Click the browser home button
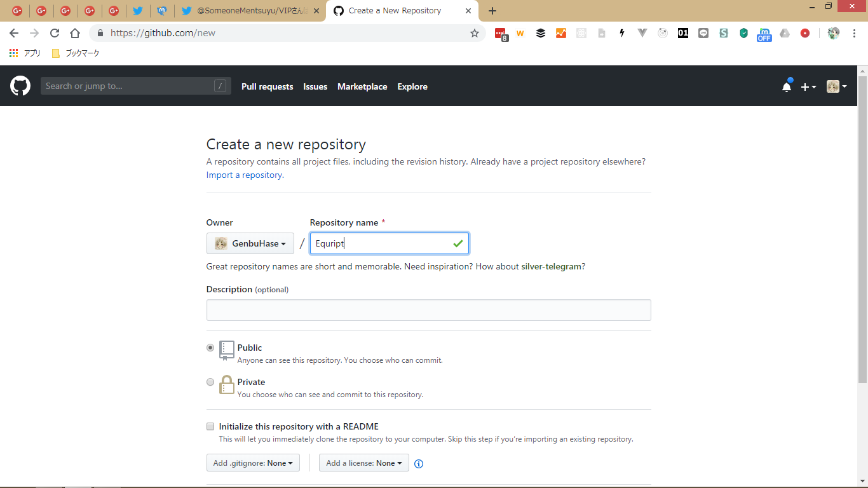Screen dimensions: 868x488 pos(75,33)
